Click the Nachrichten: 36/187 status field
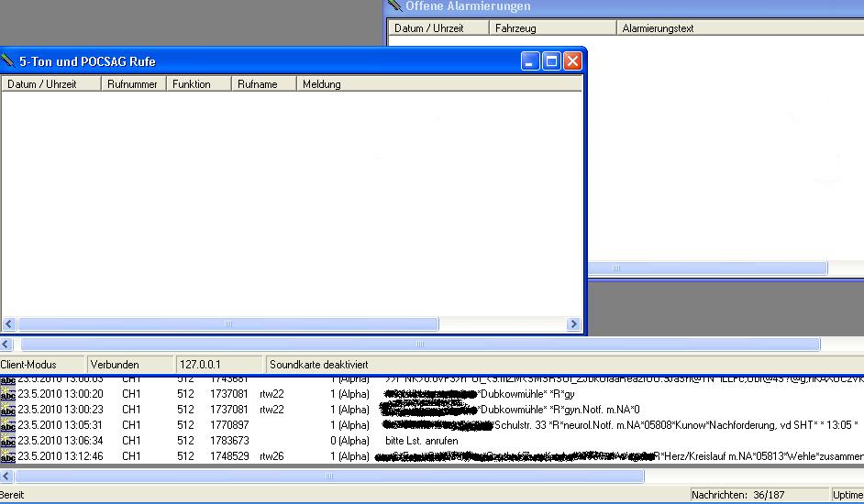Screen dimensions: 864x504 [x=759, y=495]
